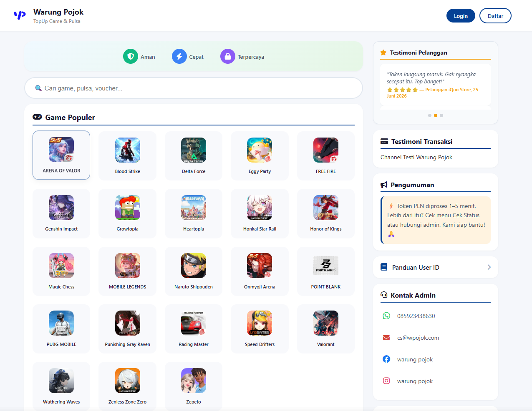Open the Speed Drifters game icon
The width and height of the screenshot is (532, 411).
pos(260,323)
